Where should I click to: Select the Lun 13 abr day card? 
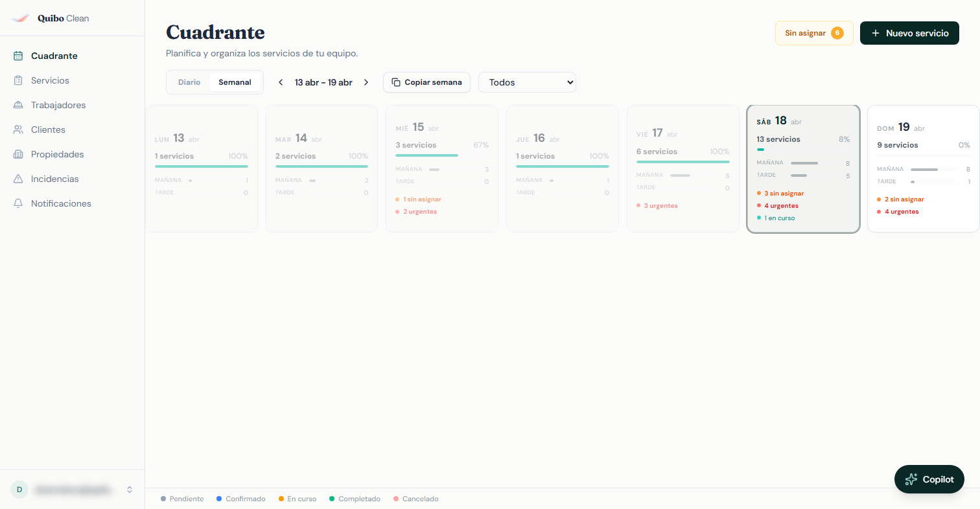coord(202,168)
